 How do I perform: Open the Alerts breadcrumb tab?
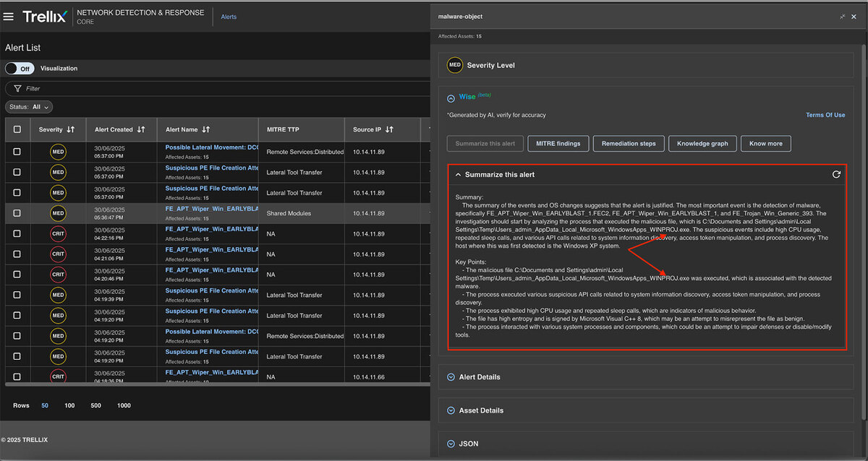point(229,17)
